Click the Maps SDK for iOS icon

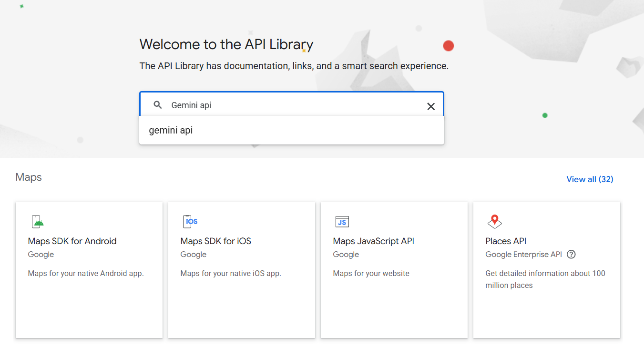coord(190,222)
